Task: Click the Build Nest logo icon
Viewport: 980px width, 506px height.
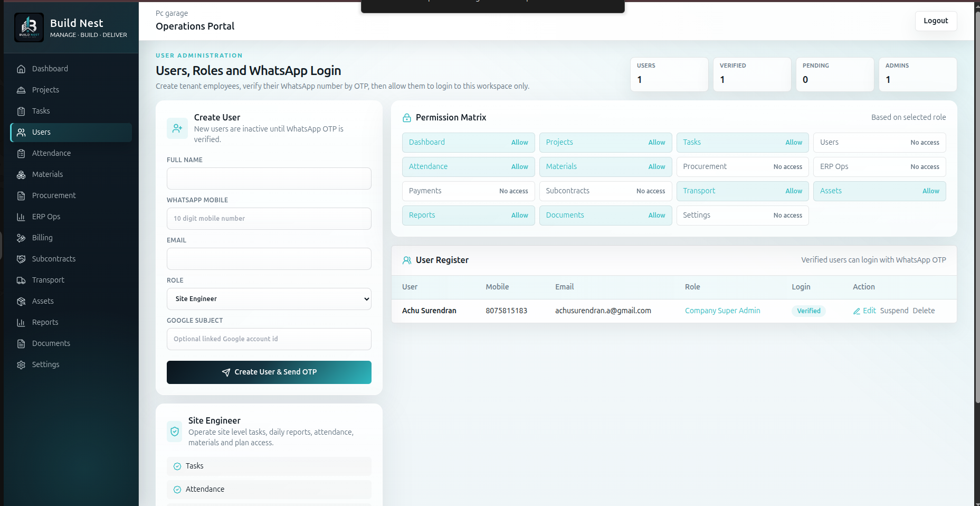Action: coord(29,27)
